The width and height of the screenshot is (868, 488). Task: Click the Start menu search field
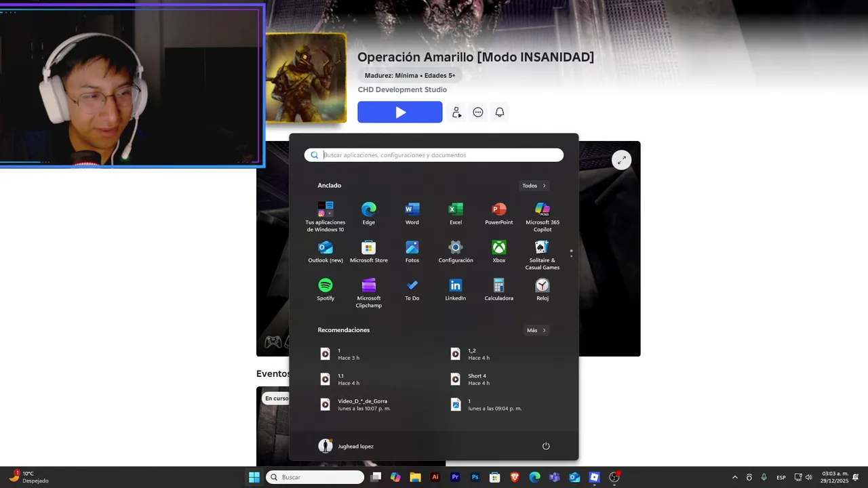click(x=434, y=155)
